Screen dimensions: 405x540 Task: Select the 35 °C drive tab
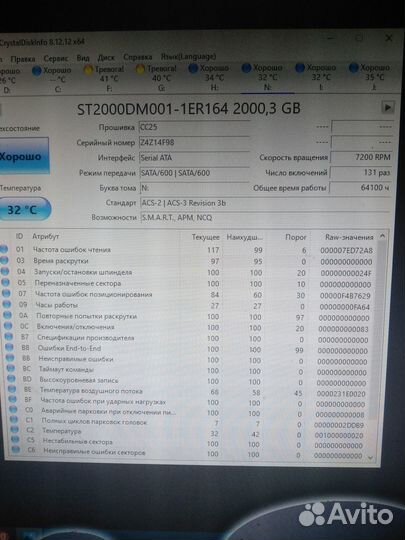tap(370, 77)
